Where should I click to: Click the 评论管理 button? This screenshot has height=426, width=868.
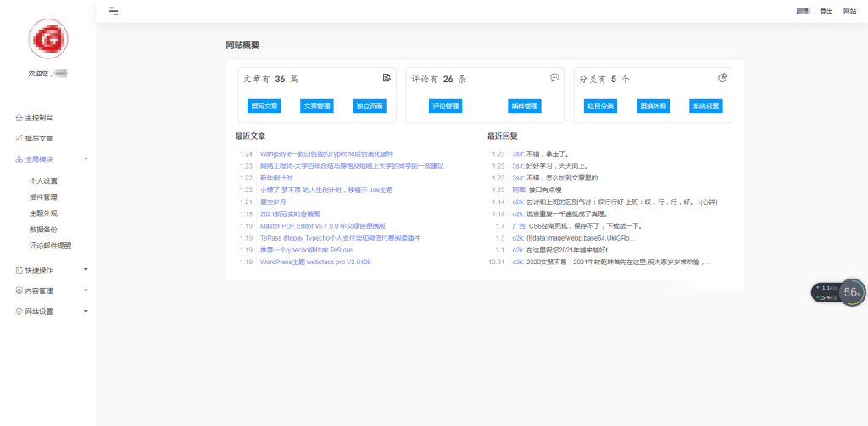445,106
